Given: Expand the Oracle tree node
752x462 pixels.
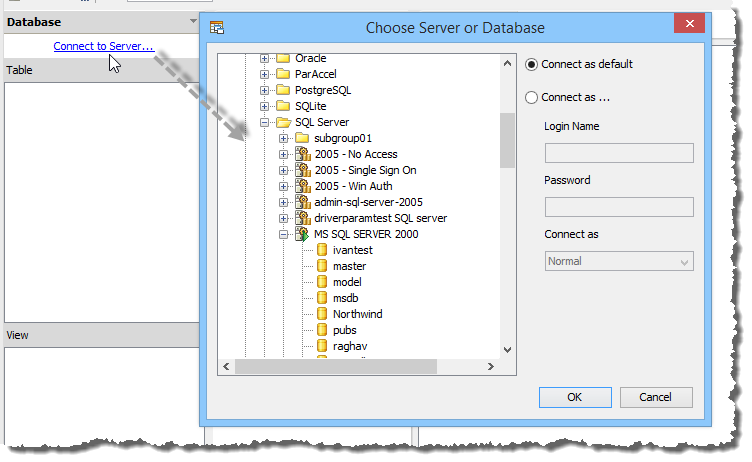Looking at the screenshot, I should 264,59.
